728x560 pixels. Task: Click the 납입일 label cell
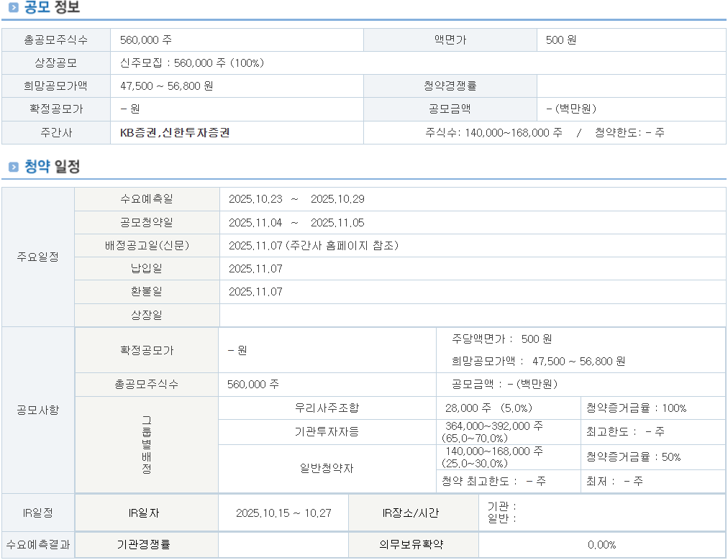pyautogui.click(x=147, y=269)
